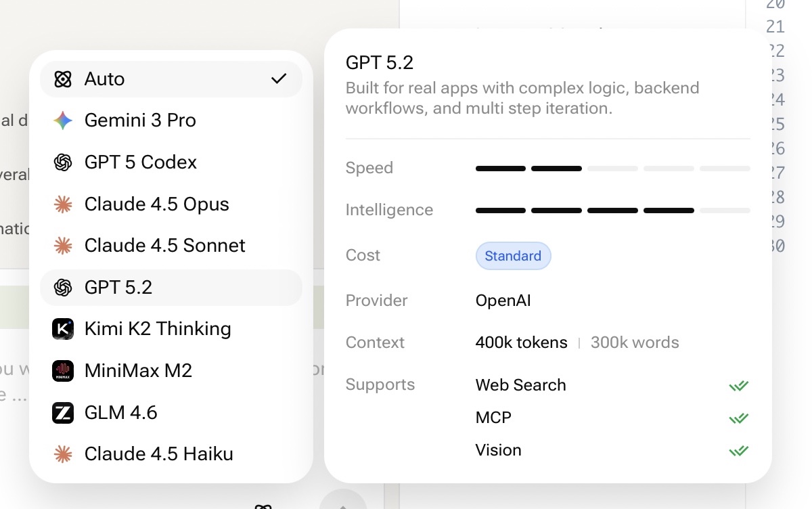Click the Web Search supports label
Viewport: 812px width, 509px height.
[521, 385]
